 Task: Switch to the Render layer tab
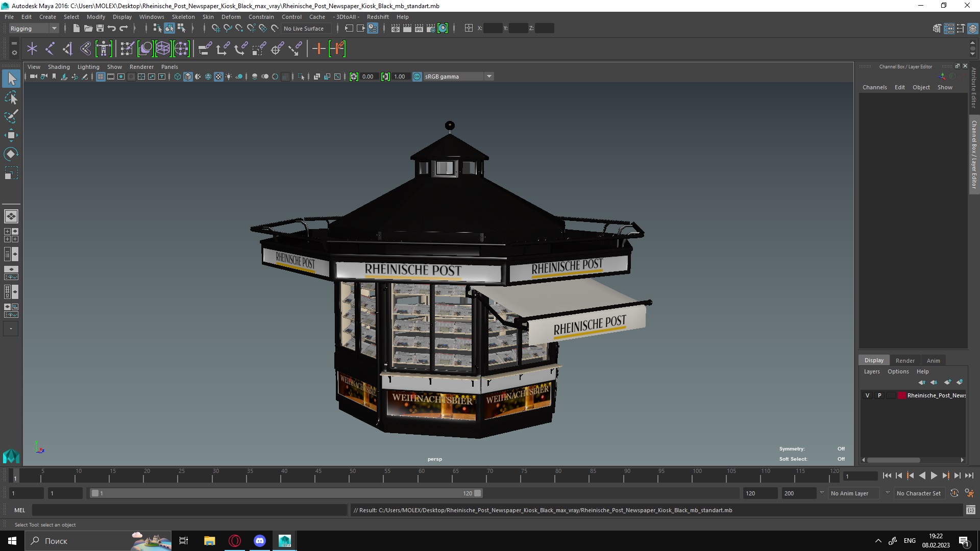click(x=905, y=361)
